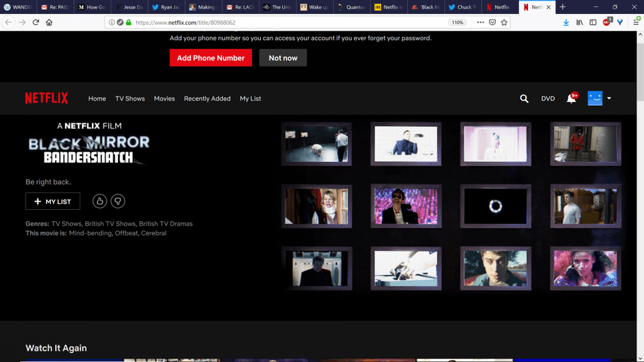Switch to the Ryan Jac Twitter tab
The image size is (644, 362).
pos(166,7)
